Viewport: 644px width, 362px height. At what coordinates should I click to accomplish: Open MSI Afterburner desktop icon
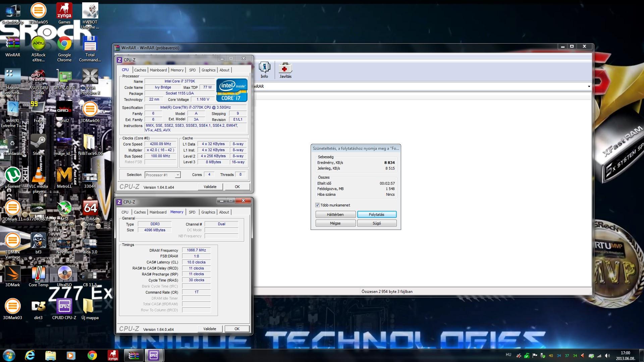coord(64,213)
